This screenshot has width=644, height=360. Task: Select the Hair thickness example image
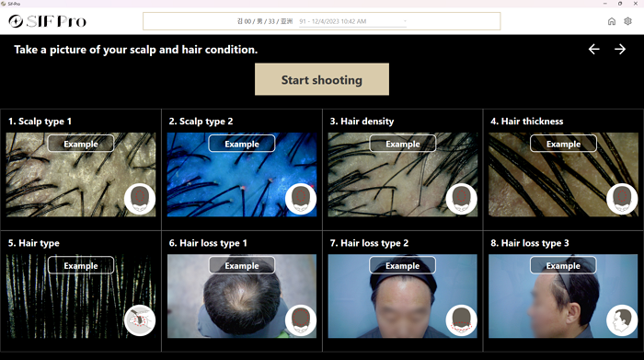(x=563, y=174)
